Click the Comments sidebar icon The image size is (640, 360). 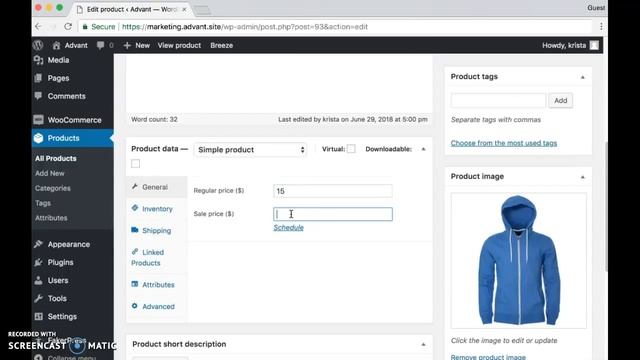[x=38, y=96]
